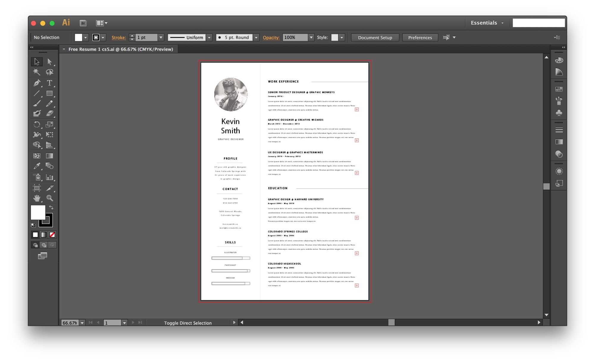This screenshot has width=595, height=364.
Task: Open the Bridge (Br) button
Action: coord(83,23)
